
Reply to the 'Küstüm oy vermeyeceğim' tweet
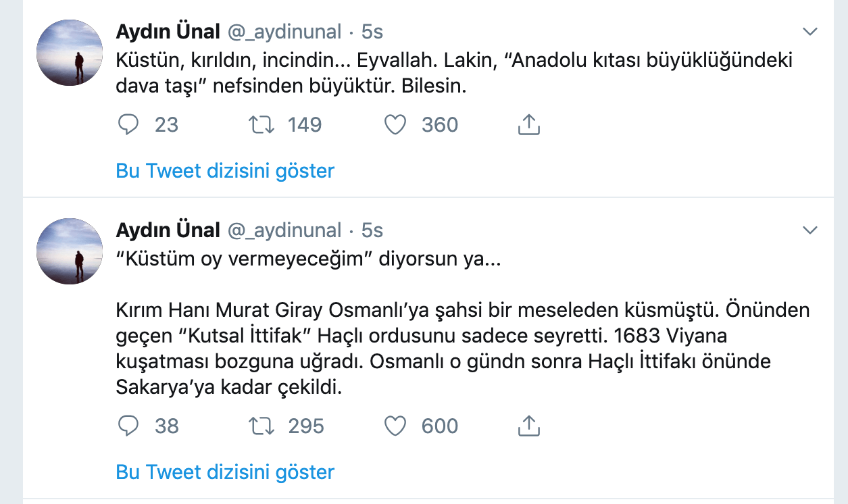point(128,426)
